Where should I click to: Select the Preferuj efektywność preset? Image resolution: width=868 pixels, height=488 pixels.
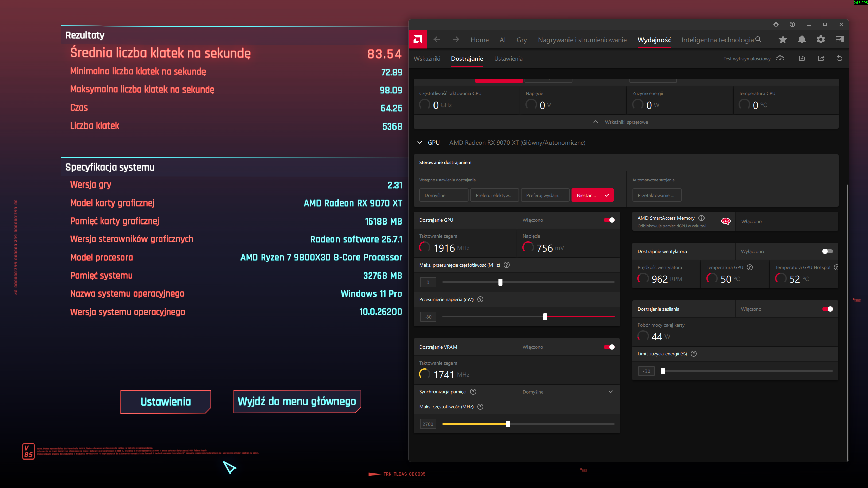pos(495,195)
